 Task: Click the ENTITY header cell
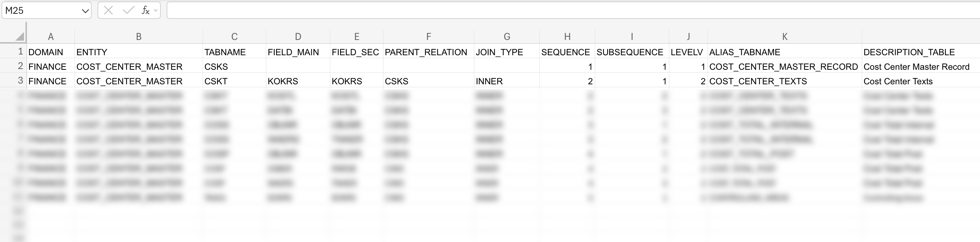tap(139, 52)
